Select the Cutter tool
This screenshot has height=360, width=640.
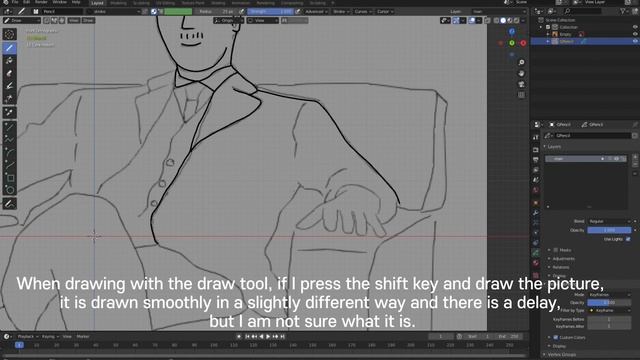[9, 99]
